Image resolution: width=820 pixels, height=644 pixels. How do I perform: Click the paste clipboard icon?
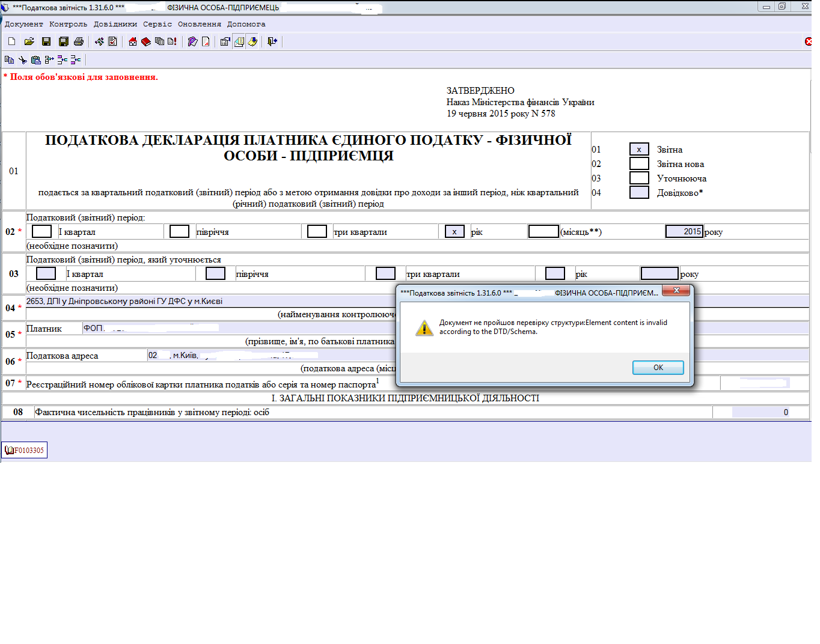[x=35, y=59]
